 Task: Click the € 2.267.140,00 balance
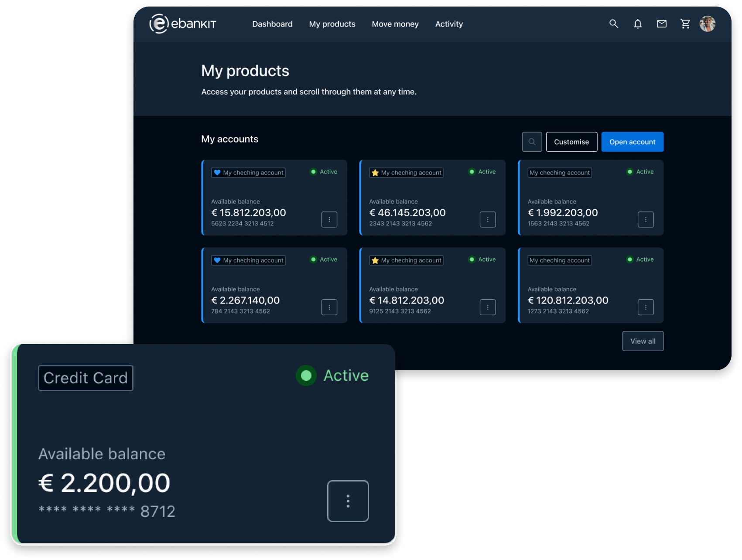click(x=246, y=300)
